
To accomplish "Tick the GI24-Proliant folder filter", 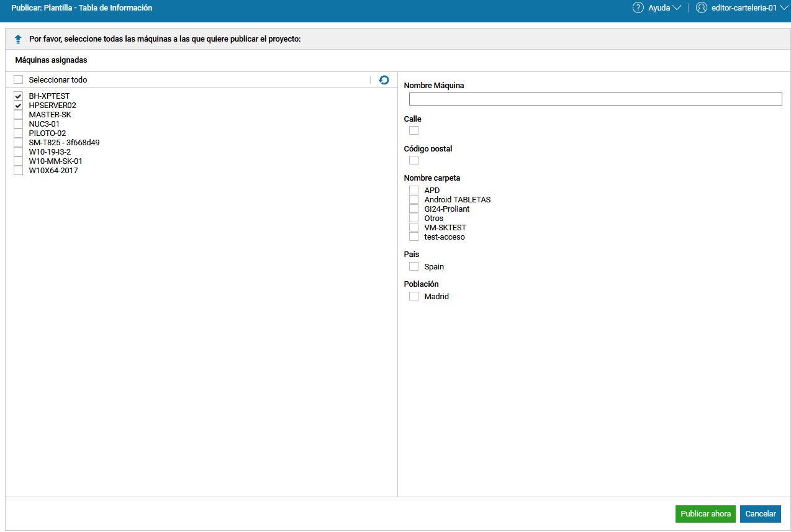I will [x=414, y=209].
